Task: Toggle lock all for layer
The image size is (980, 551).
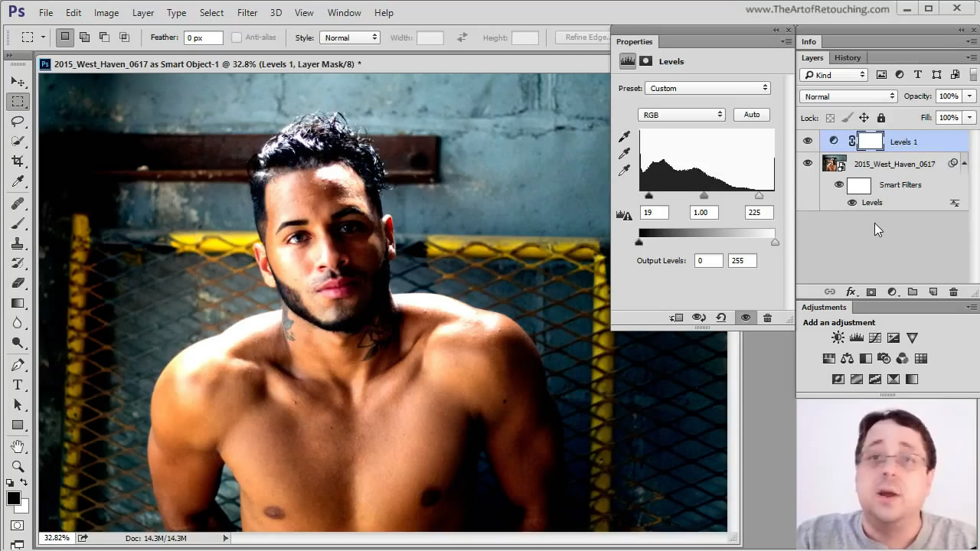Action: click(x=880, y=118)
